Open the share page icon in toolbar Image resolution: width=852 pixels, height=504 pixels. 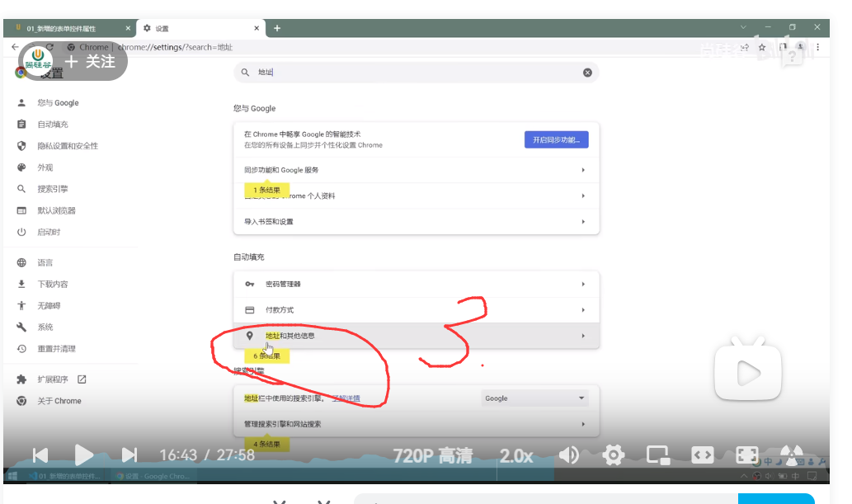point(745,47)
